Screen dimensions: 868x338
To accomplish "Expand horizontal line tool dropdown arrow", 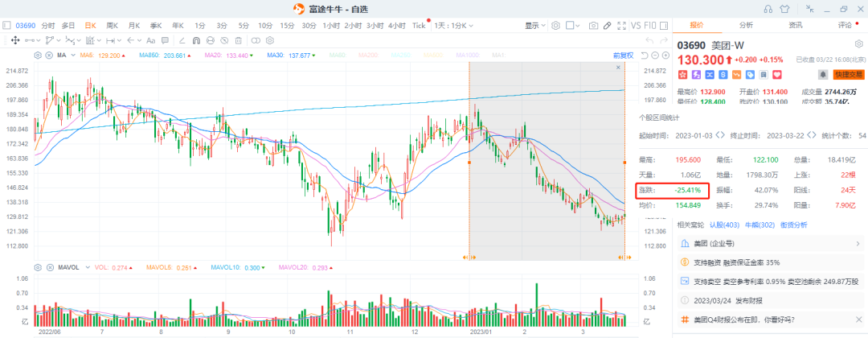I will click(x=39, y=40).
